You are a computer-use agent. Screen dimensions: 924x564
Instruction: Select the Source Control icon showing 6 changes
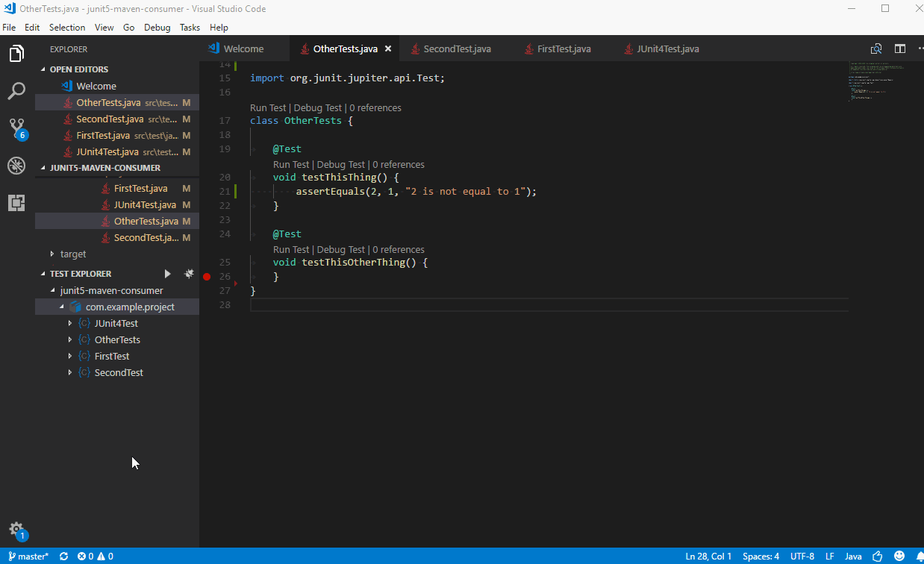(16, 128)
